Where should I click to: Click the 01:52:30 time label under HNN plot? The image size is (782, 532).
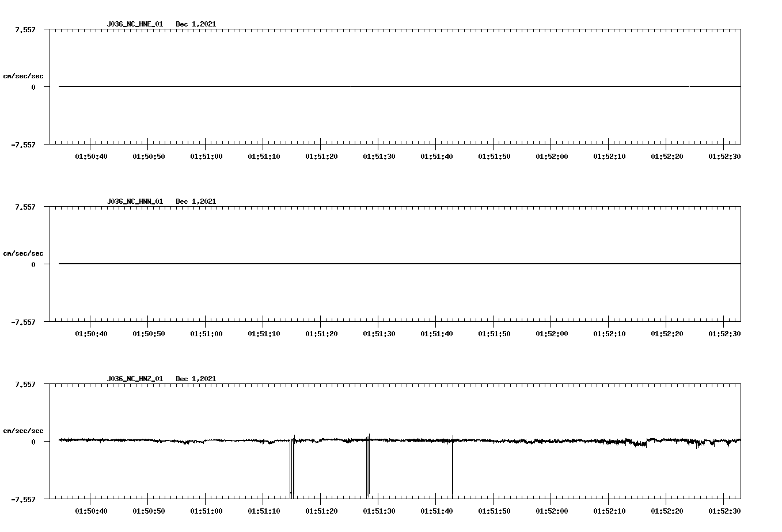[724, 334]
